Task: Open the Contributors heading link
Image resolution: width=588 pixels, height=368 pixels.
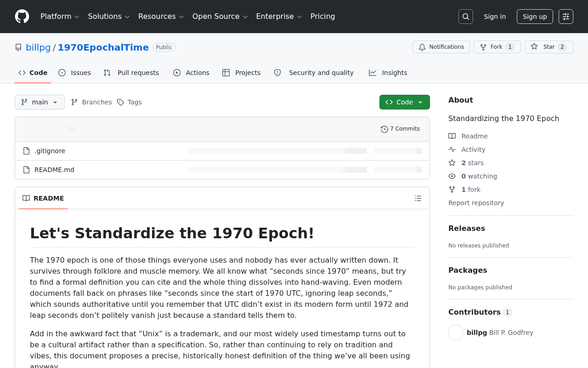Action: (480, 312)
